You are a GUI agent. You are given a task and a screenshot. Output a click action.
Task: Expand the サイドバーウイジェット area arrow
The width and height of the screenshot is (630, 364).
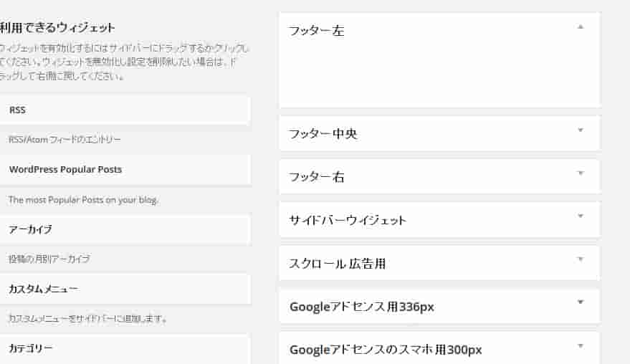point(581,216)
